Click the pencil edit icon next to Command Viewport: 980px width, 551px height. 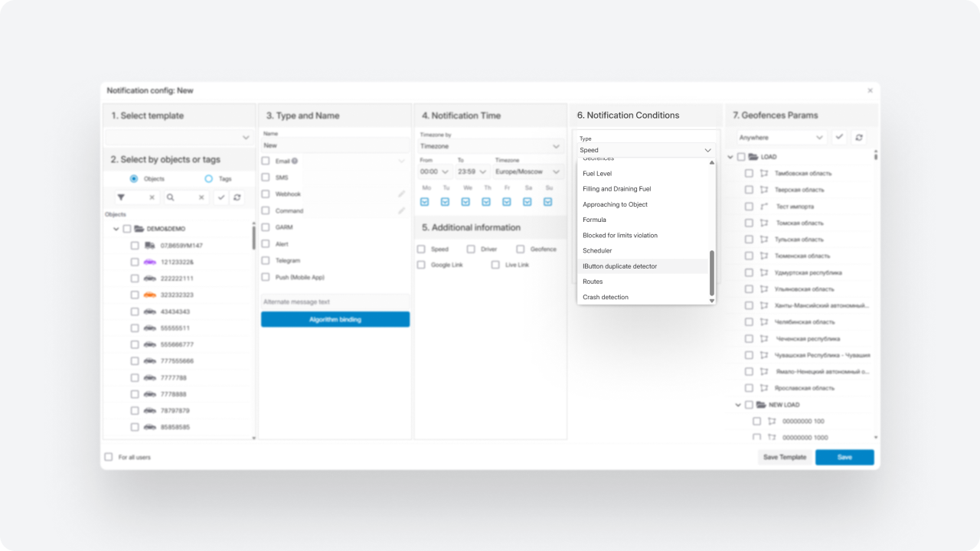[x=402, y=210]
